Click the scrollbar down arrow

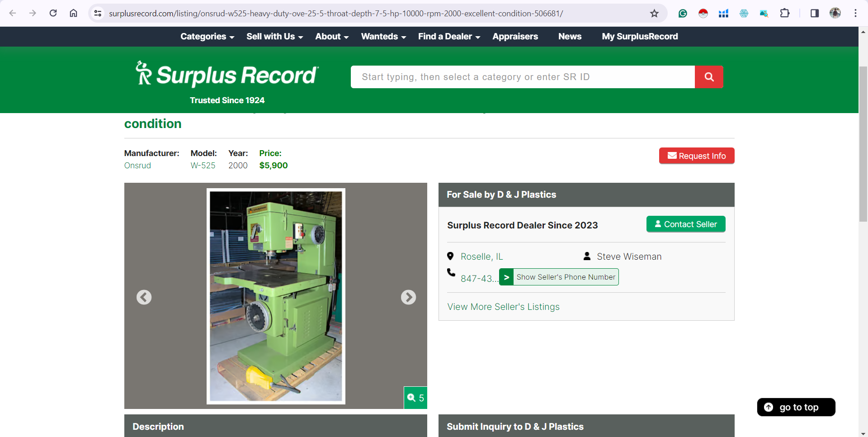tap(863, 433)
